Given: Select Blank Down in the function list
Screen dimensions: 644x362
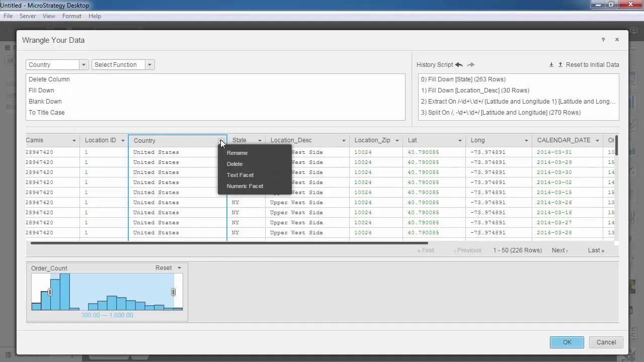Looking at the screenshot, I should 45,102.
